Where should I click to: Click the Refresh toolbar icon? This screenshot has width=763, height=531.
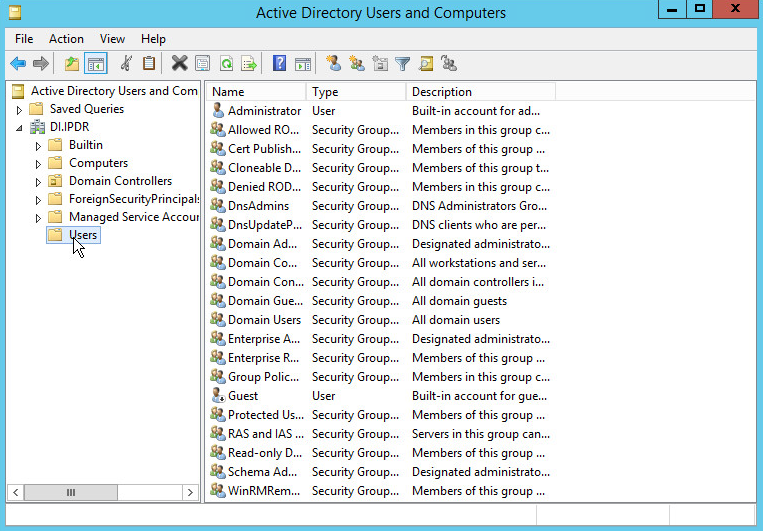[226, 64]
